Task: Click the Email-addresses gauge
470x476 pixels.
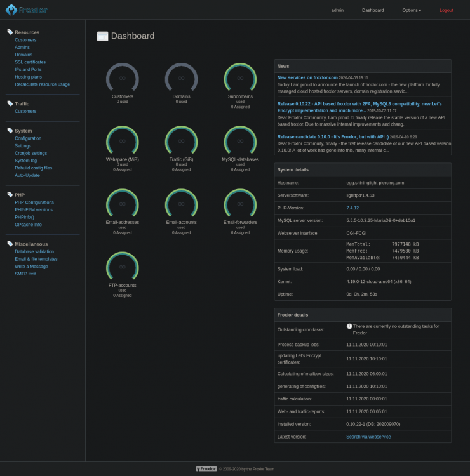Action: tap(123, 203)
